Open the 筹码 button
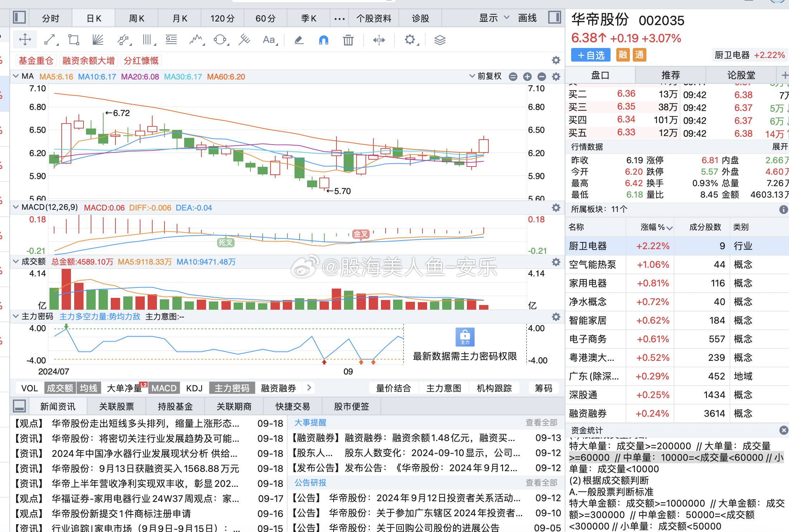The height and width of the screenshot is (532, 789). [x=544, y=388]
